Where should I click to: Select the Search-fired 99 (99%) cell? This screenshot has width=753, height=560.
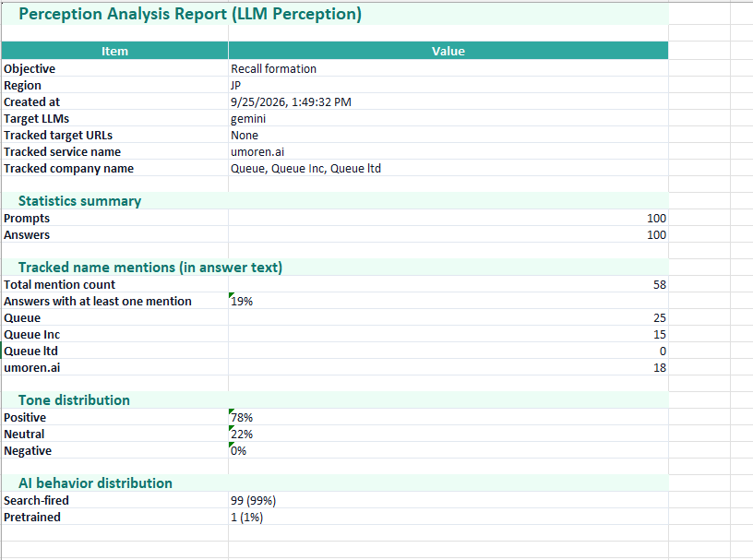click(x=448, y=500)
